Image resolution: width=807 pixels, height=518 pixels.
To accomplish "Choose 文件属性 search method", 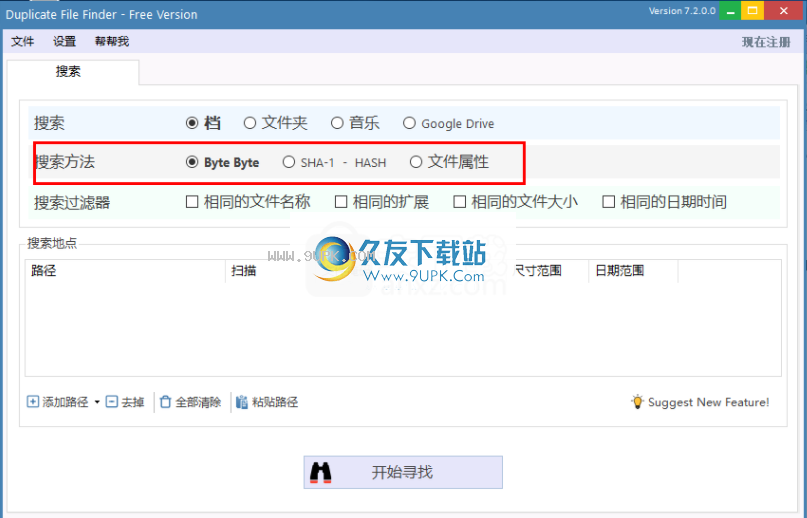I will click(416, 162).
